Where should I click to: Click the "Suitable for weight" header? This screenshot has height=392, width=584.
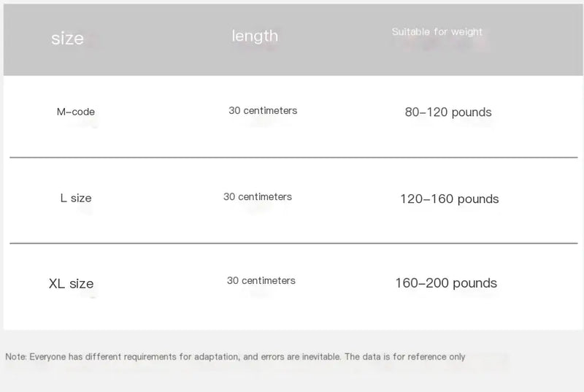pos(437,32)
